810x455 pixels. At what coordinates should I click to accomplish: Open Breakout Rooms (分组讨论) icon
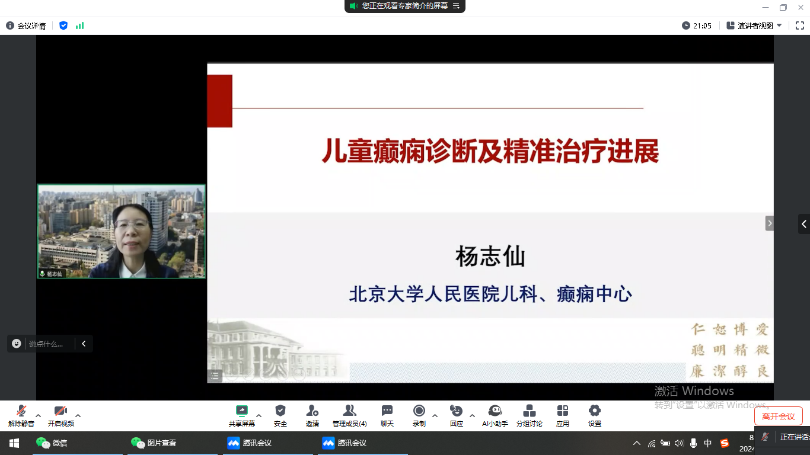coord(529,411)
